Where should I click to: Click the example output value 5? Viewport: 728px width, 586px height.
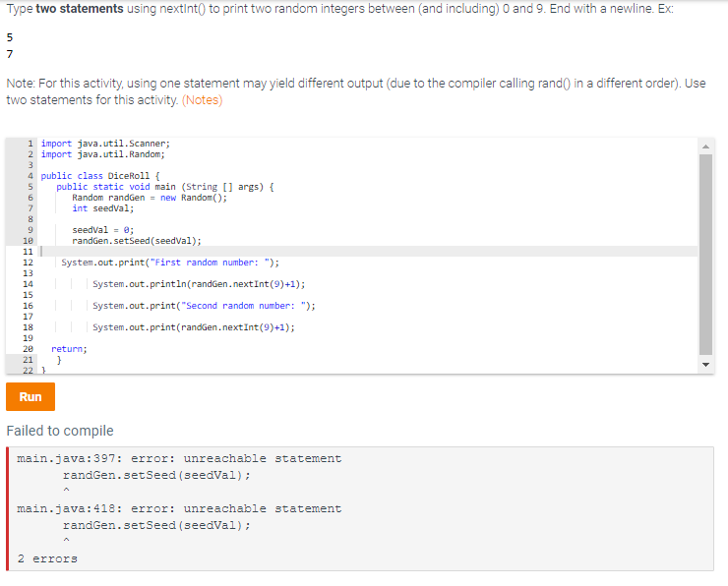click(x=10, y=37)
